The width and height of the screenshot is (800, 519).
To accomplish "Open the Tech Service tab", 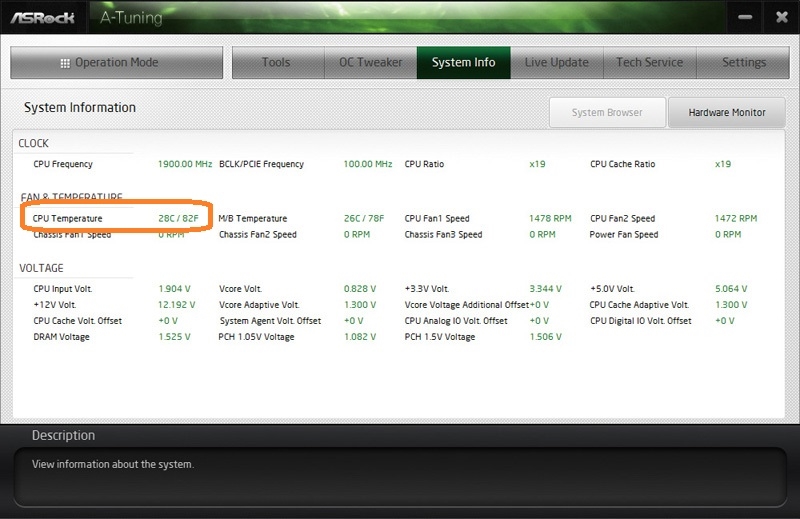I will pos(649,62).
